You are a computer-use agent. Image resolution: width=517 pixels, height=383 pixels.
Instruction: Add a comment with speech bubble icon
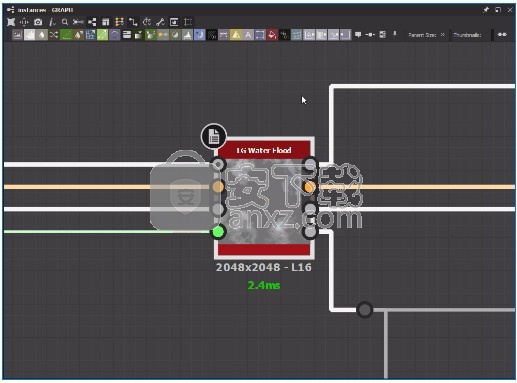(x=358, y=34)
